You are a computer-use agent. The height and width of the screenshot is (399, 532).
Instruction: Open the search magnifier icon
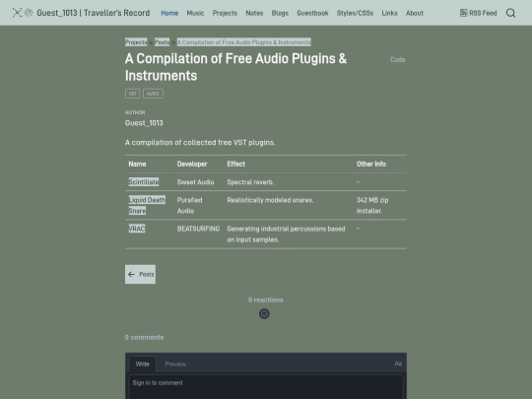[510, 13]
